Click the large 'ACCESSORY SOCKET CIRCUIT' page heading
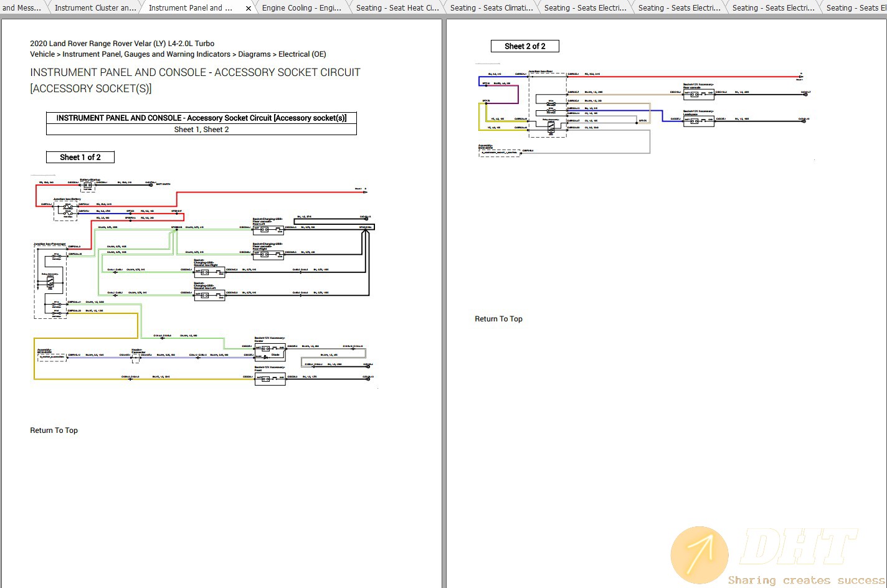The height and width of the screenshot is (588, 887). click(195, 80)
